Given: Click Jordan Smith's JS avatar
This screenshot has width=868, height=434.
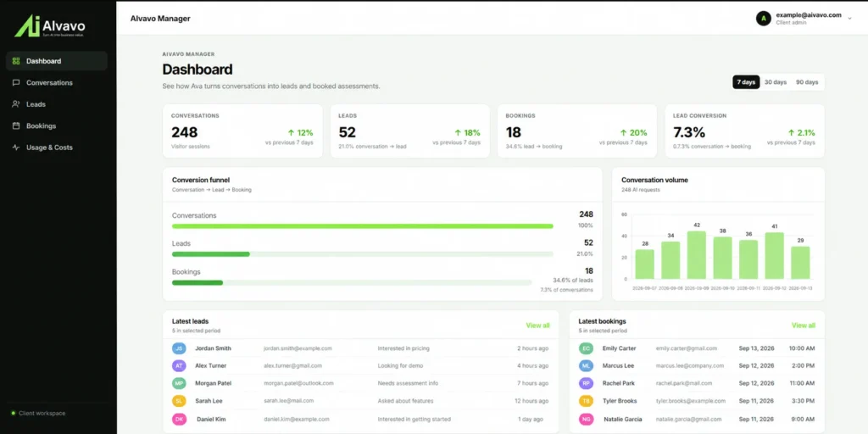Looking at the screenshot, I should pos(178,348).
